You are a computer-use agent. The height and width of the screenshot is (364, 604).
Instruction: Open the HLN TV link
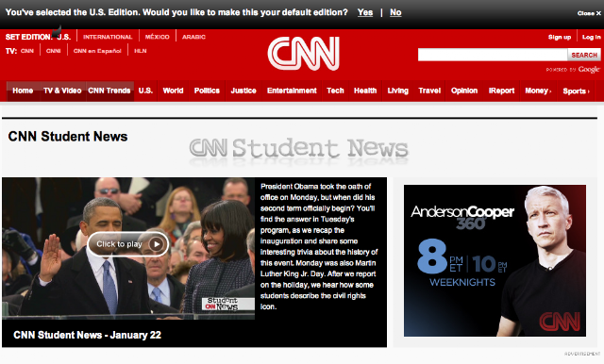[x=141, y=51]
